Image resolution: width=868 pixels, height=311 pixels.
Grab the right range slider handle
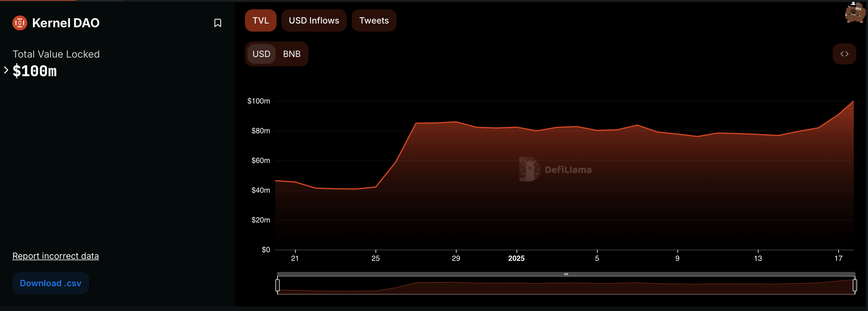[854, 285]
